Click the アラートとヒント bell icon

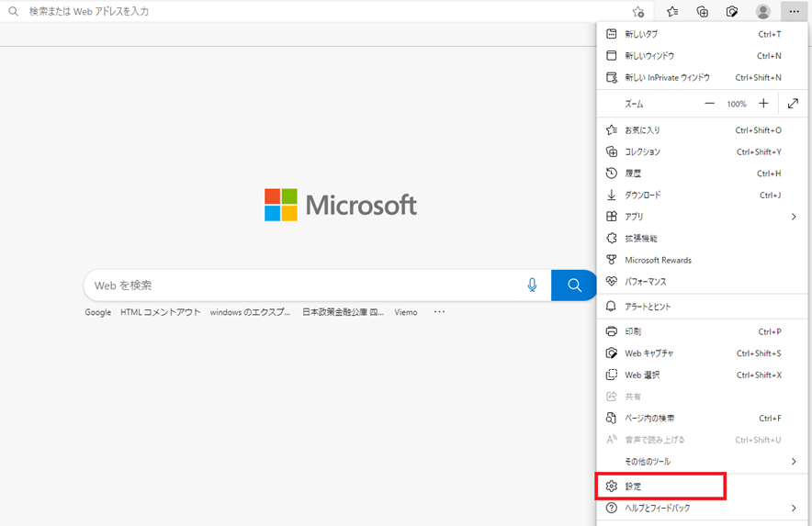(x=612, y=307)
